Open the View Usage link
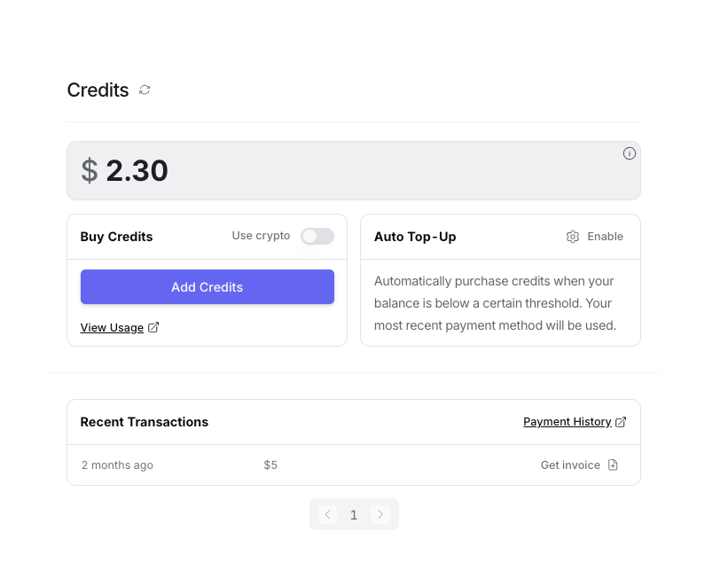The height and width of the screenshot is (570, 728). (112, 328)
